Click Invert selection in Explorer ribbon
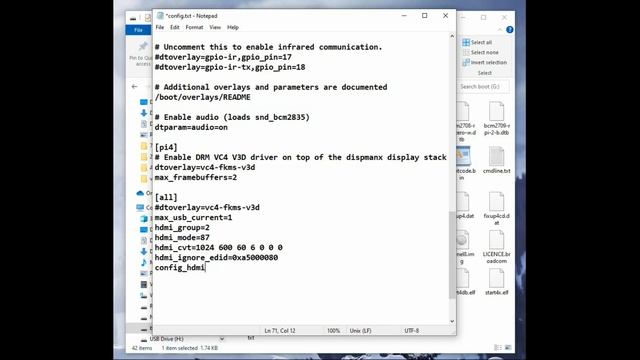640x360 pixels. [x=484, y=62]
